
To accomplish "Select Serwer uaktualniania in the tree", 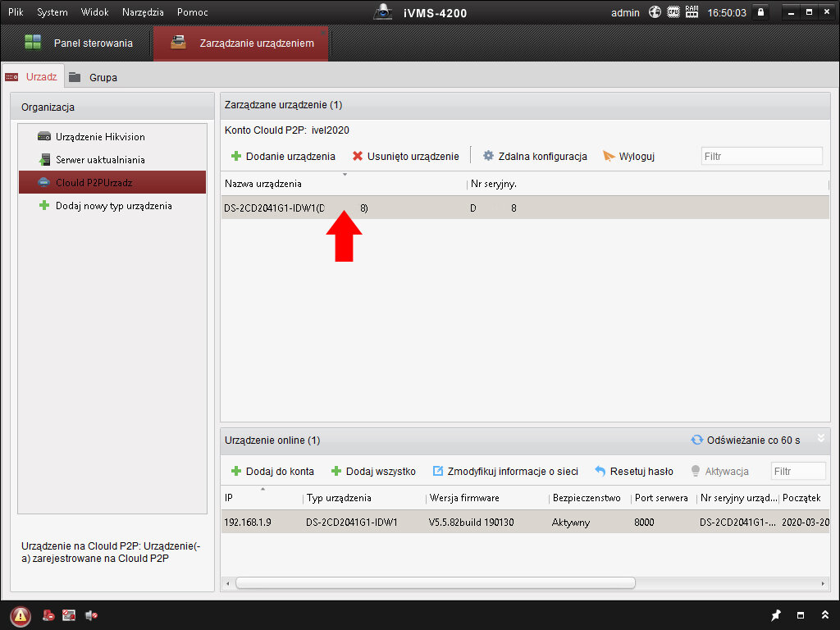I will (100, 160).
